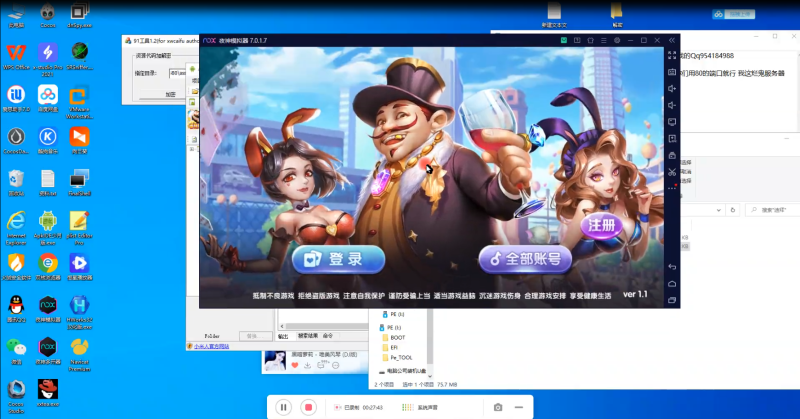Switch to the 输出 output tab
Viewport: 800px width, 419px height.
[x=283, y=336]
